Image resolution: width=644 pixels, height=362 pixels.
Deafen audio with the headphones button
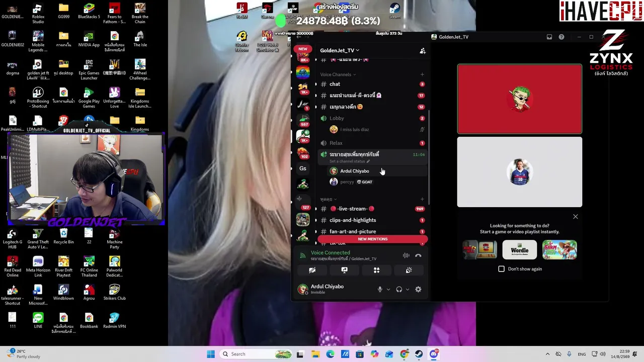(x=399, y=289)
